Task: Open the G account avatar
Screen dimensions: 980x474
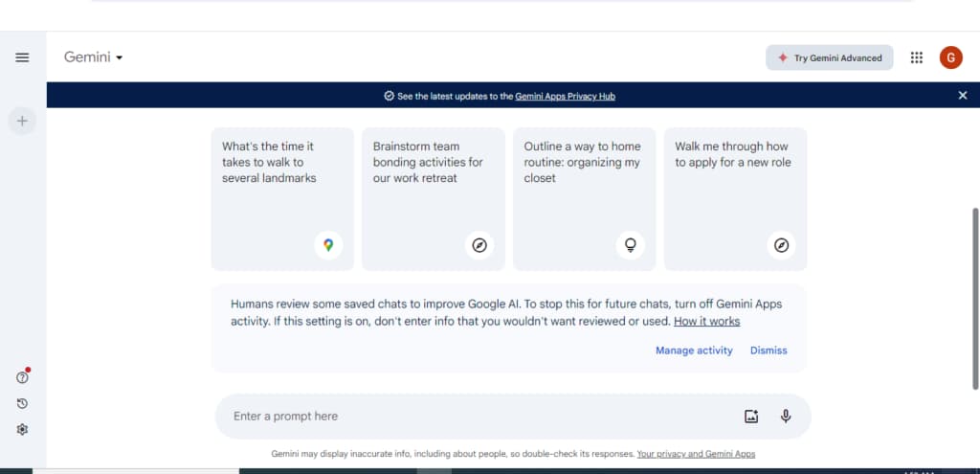Action: (x=950, y=57)
